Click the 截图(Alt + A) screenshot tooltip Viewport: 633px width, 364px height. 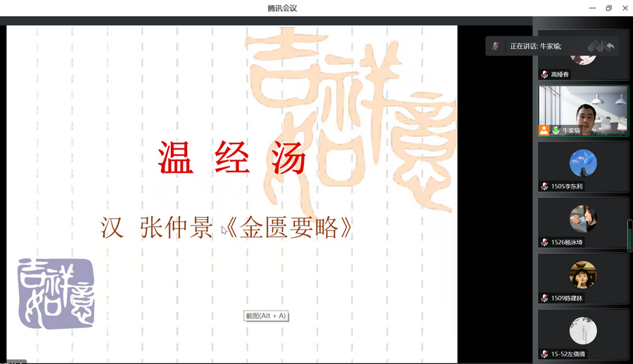[x=266, y=316]
